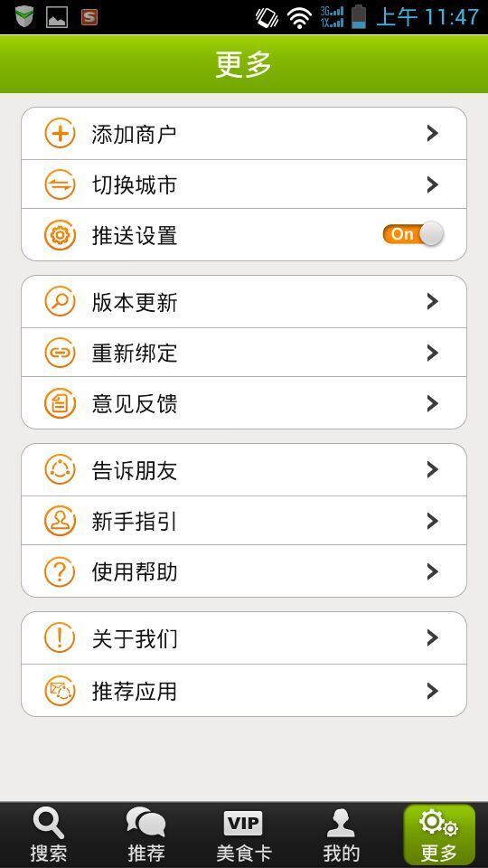Expand 添加商户 using its right chevron

pyautogui.click(x=433, y=134)
